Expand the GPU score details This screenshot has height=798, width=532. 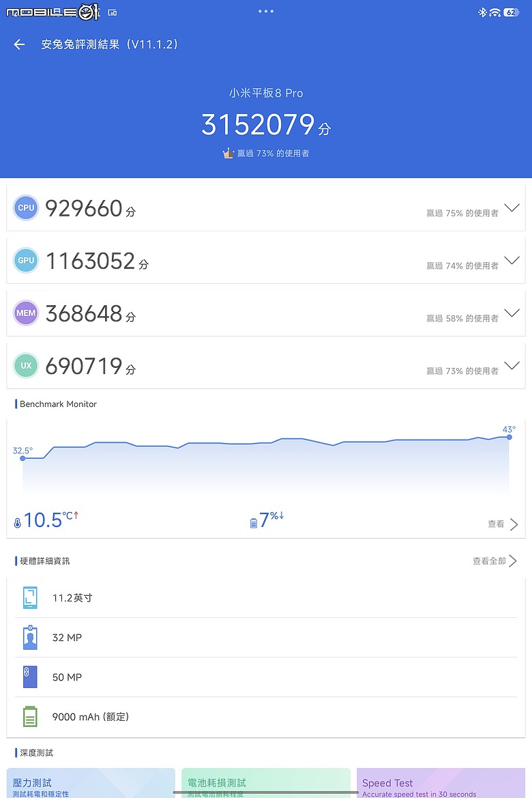[512, 260]
